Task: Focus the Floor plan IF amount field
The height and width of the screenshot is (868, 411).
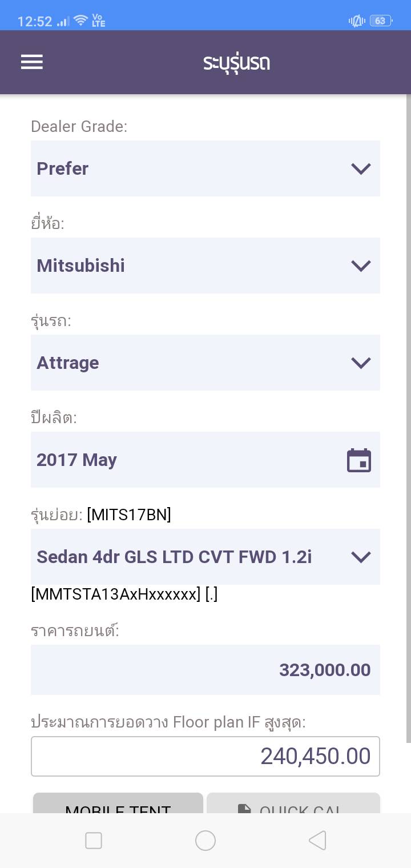Action: tap(205, 756)
